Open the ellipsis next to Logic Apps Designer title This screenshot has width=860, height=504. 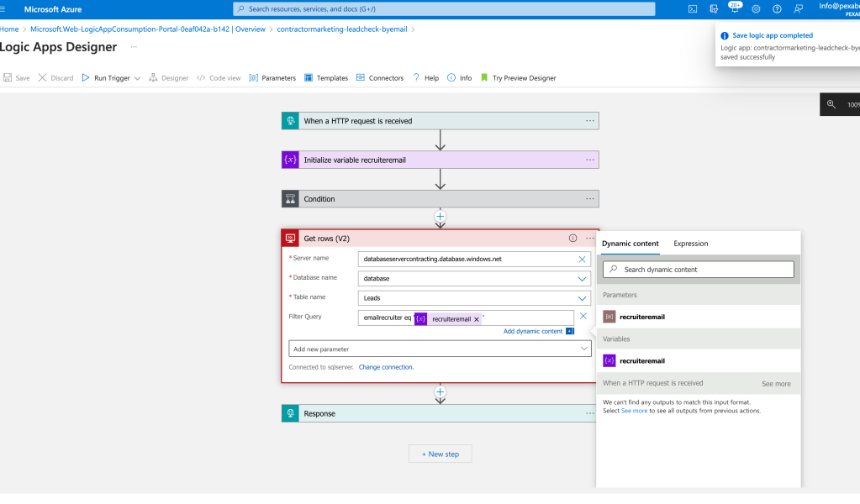[x=134, y=47]
